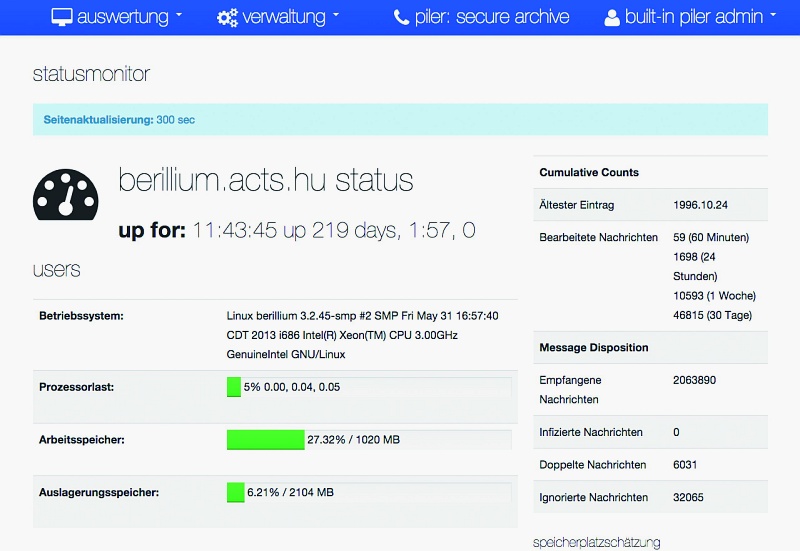
Task: Click the Bearbeitete Nachrichten label
Action: click(x=598, y=237)
